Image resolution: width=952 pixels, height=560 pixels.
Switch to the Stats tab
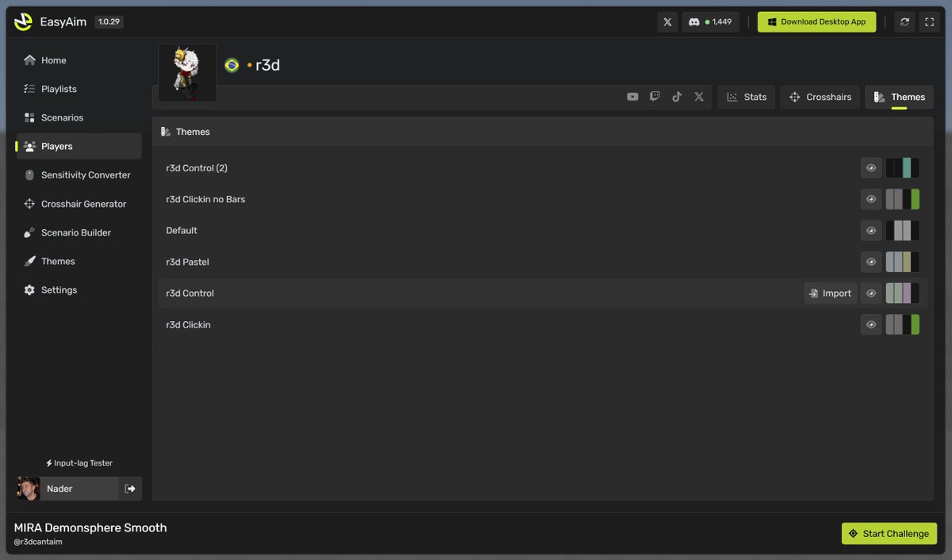click(747, 97)
